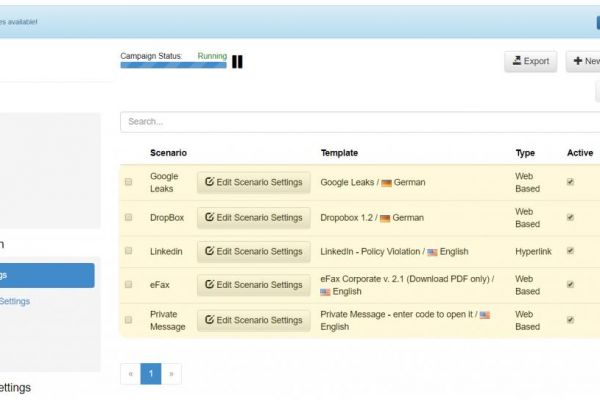
Task: Click the Template column header
Action: [x=339, y=153]
